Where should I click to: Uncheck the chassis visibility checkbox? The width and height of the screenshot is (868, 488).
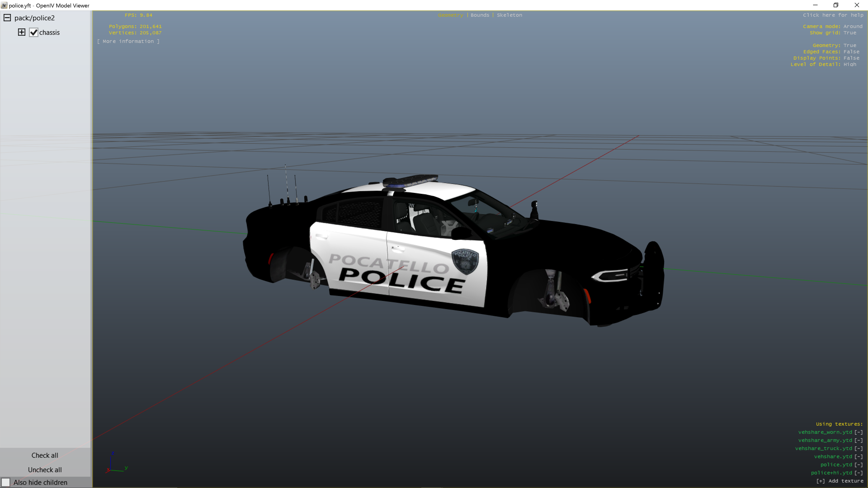tap(33, 32)
